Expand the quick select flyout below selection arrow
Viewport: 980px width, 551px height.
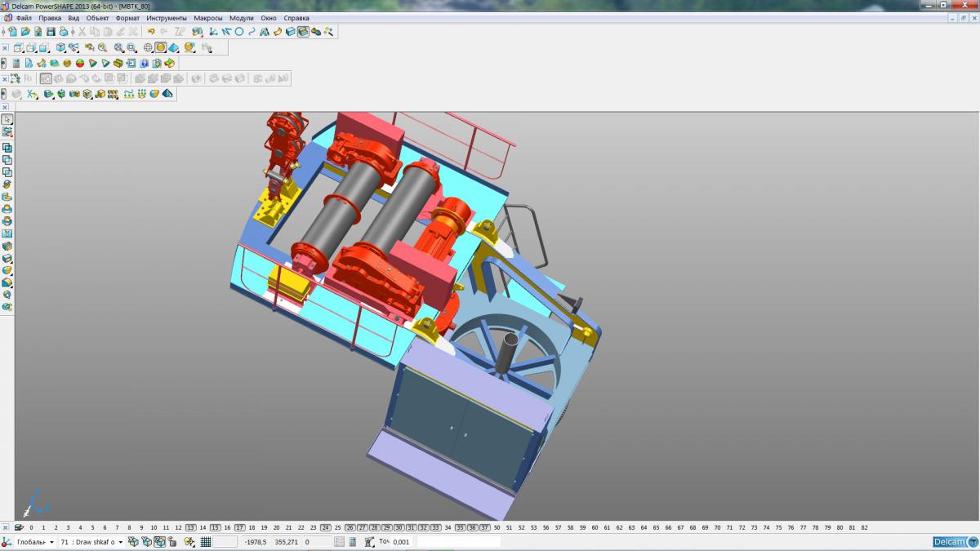(7, 131)
